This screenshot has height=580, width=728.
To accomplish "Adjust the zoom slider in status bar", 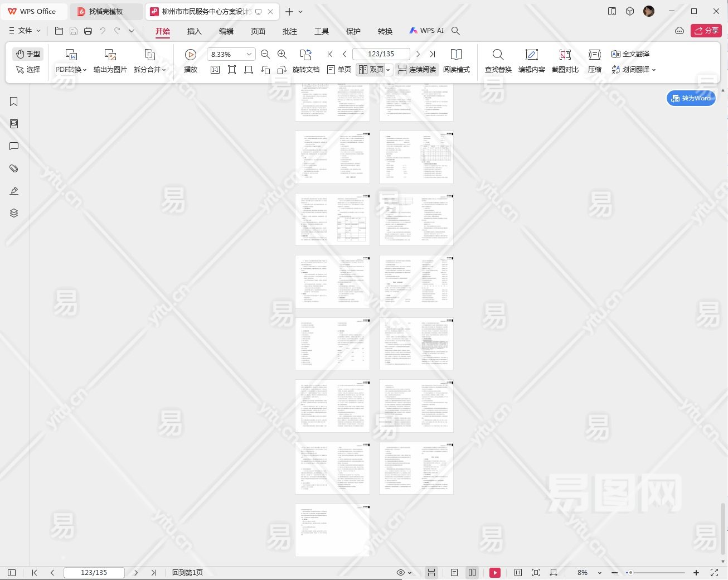I will (630, 573).
